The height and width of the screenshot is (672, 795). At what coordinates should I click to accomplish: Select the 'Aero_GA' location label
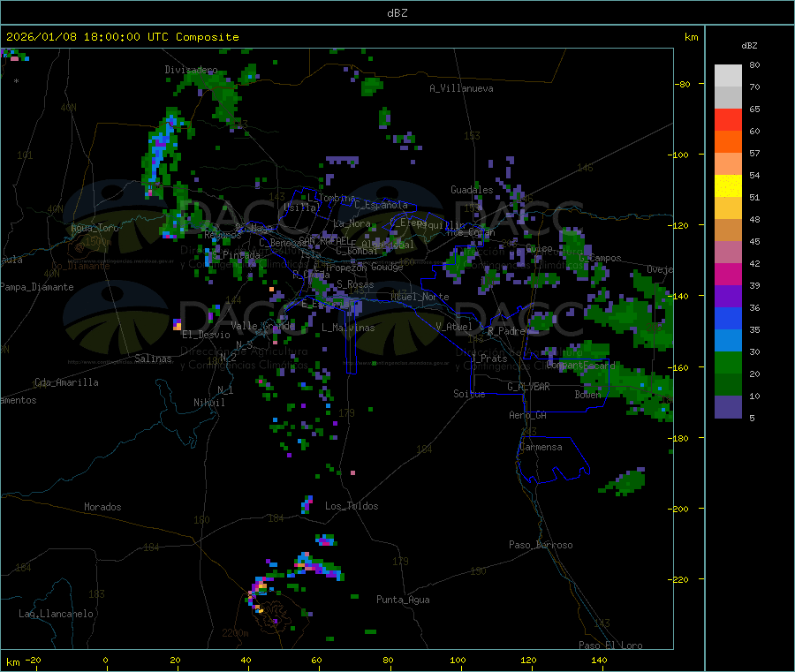(x=528, y=415)
